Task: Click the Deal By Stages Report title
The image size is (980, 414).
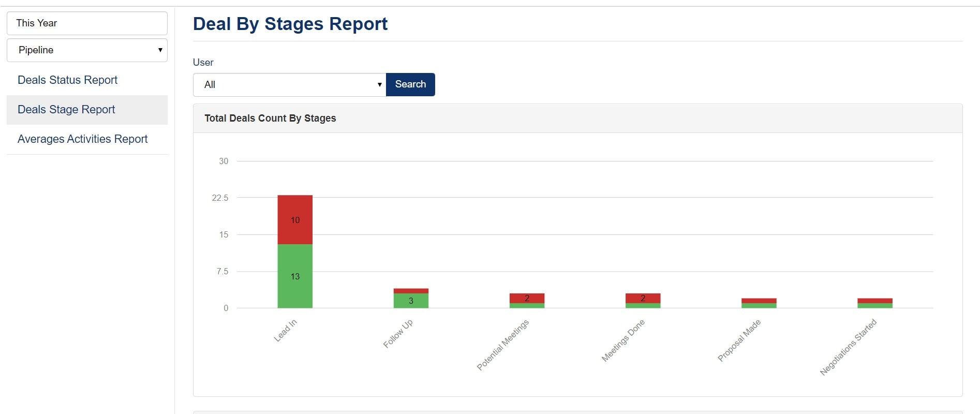Action: (290, 24)
